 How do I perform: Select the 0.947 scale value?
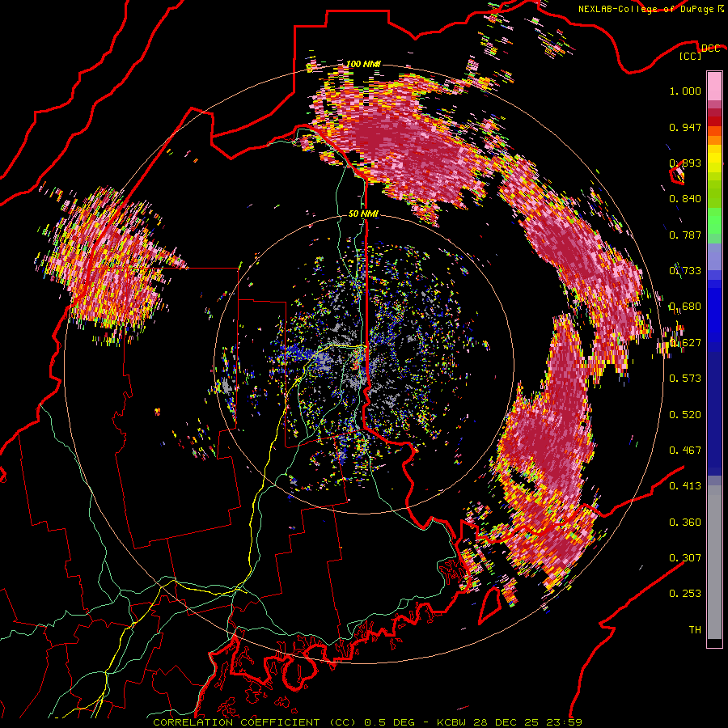coord(685,127)
